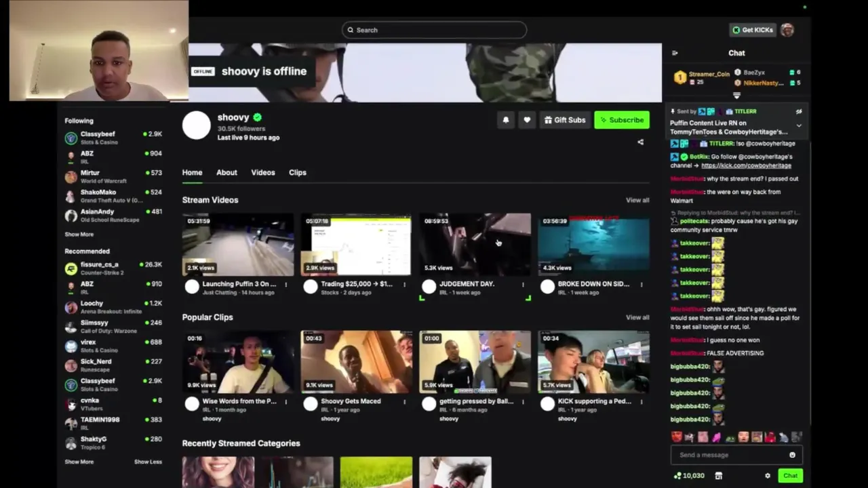Collapse the chat panel icon beside Chat title
The image size is (868, 488).
(675, 53)
